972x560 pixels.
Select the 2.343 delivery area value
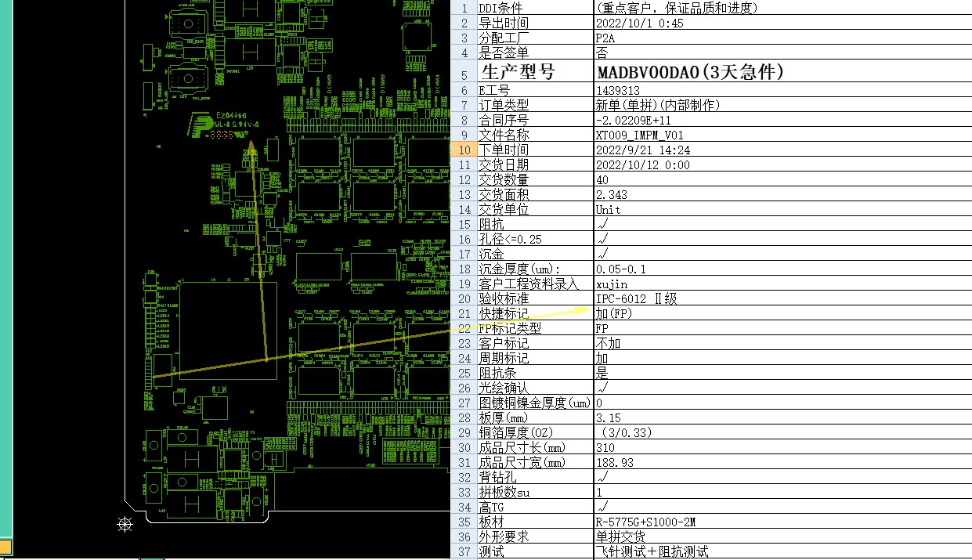(x=782, y=194)
